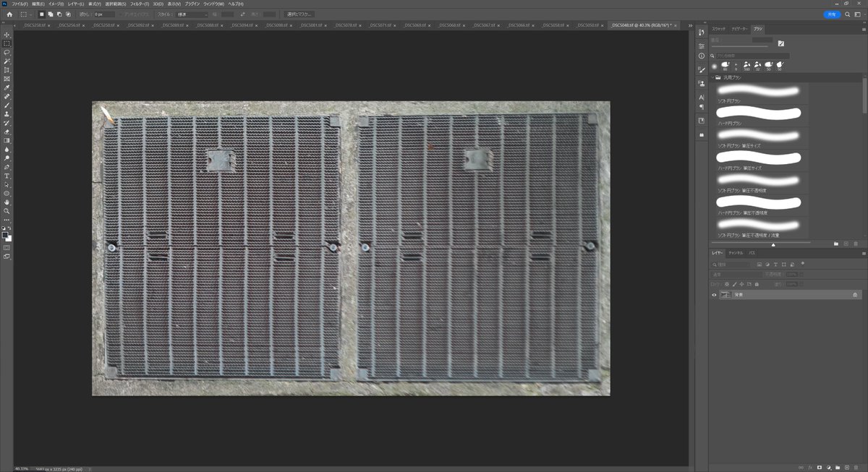Collapse the 汎用ブラシ brush folder

pos(712,77)
